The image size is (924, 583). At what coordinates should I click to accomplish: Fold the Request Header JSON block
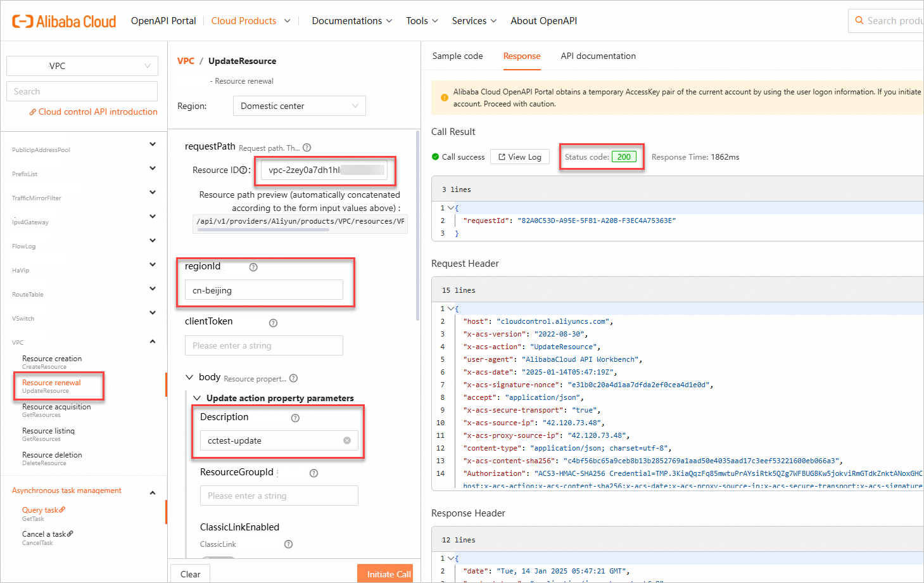click(x=451, y=309)
